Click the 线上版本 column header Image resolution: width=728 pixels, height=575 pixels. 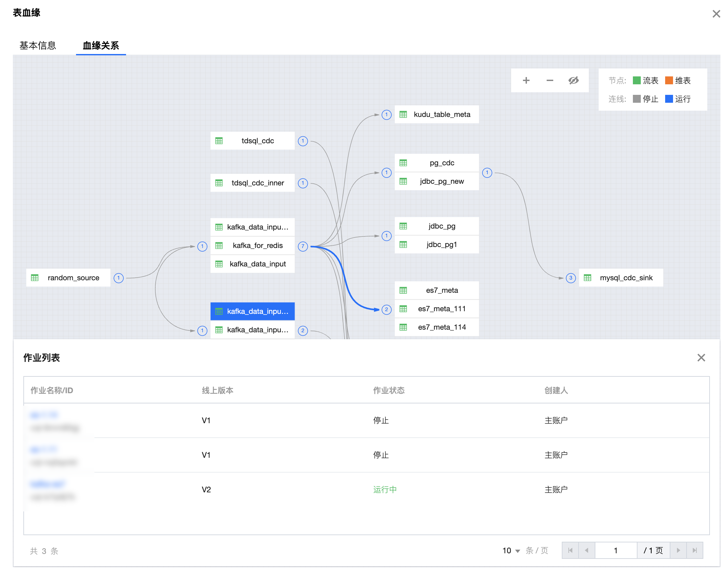(x=217, y=390)
